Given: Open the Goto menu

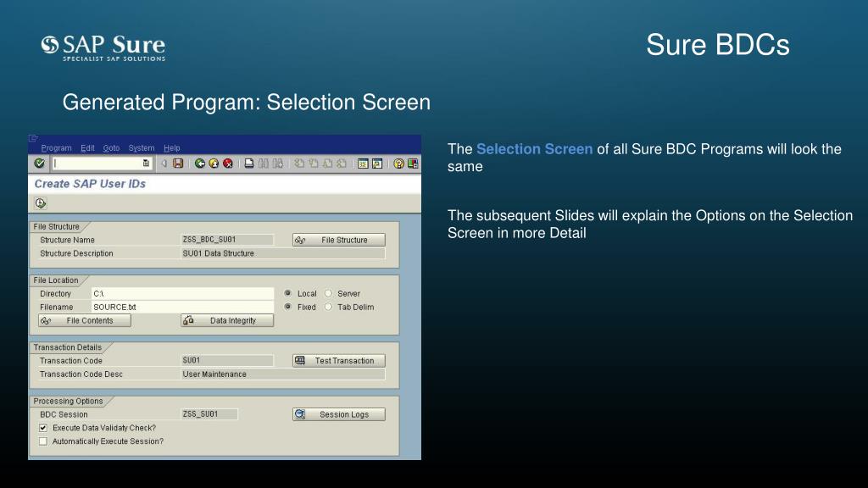Looking at the screenshot, I should point(111,148).
